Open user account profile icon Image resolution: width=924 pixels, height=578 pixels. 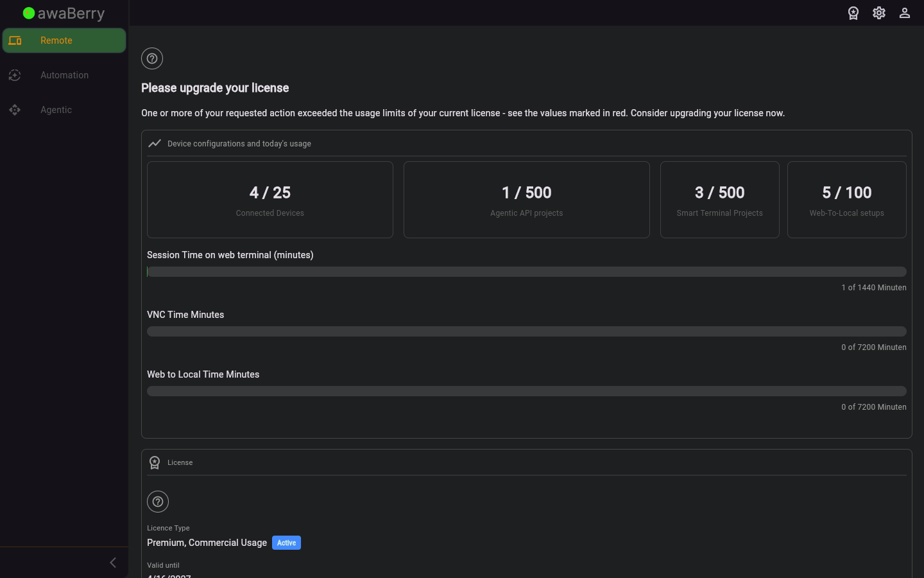tap(905, 13)
